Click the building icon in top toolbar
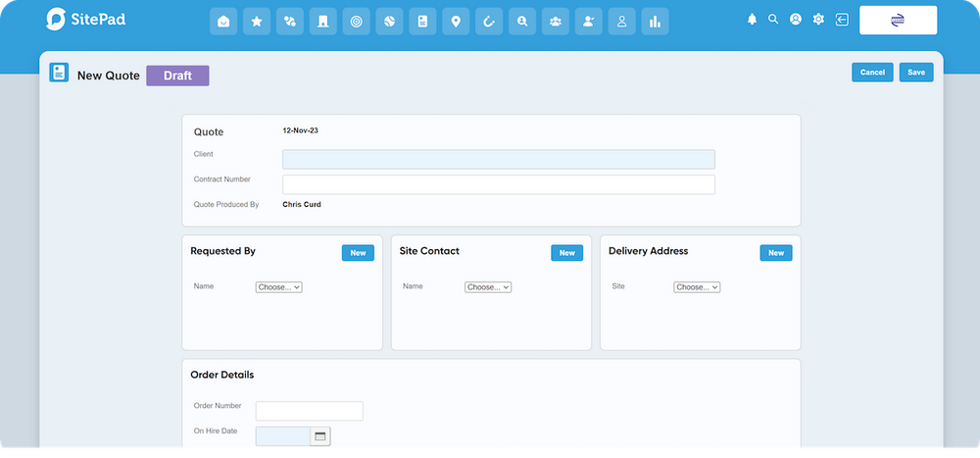 pos(322,22)
